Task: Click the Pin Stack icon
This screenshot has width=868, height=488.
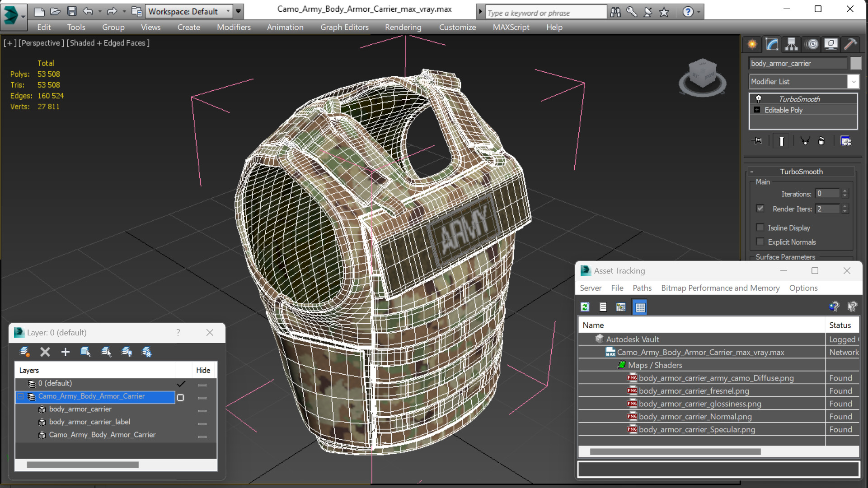Action: point(757,141)
